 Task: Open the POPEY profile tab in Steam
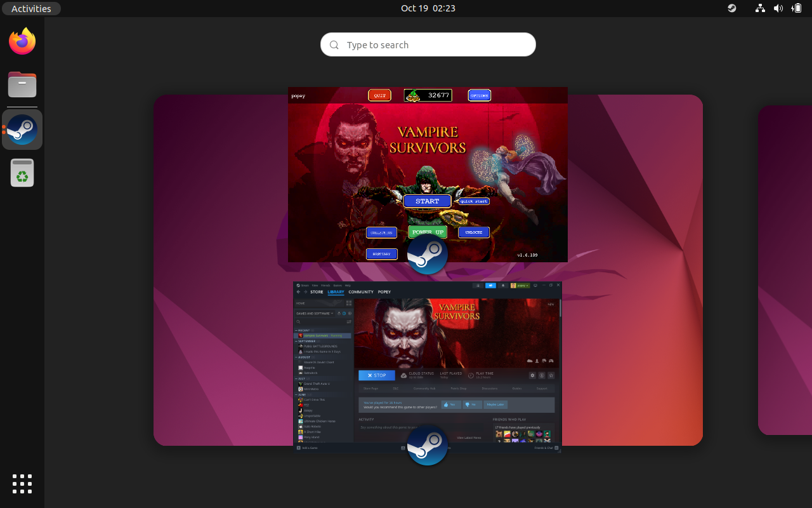coord(384,292)
